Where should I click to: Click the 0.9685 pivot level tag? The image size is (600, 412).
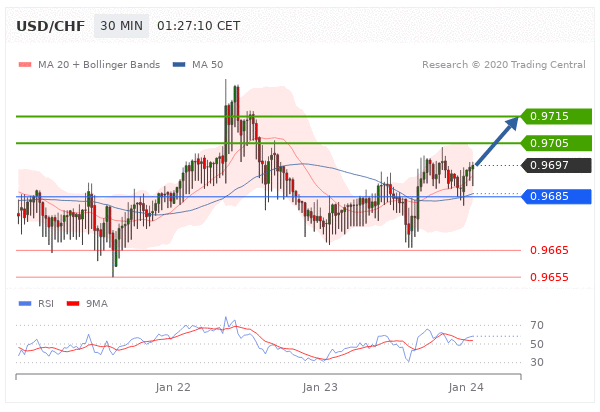[x=556, y=196]
